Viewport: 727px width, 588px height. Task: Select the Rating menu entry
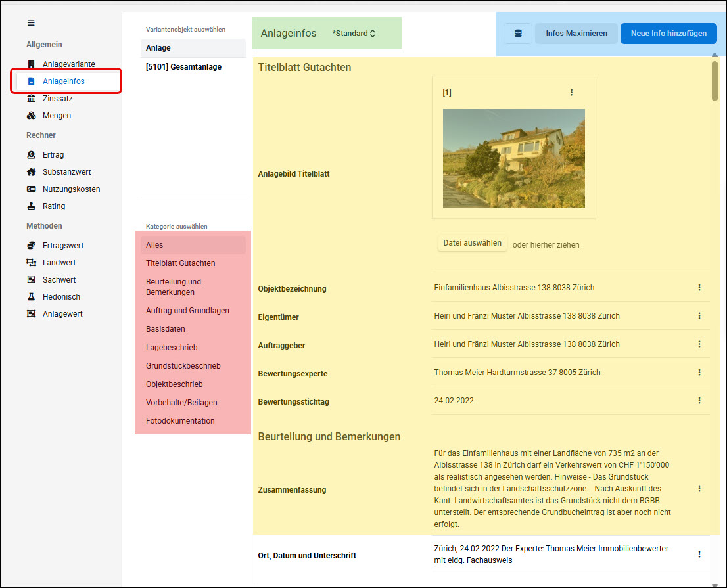(x=54, y=206)
